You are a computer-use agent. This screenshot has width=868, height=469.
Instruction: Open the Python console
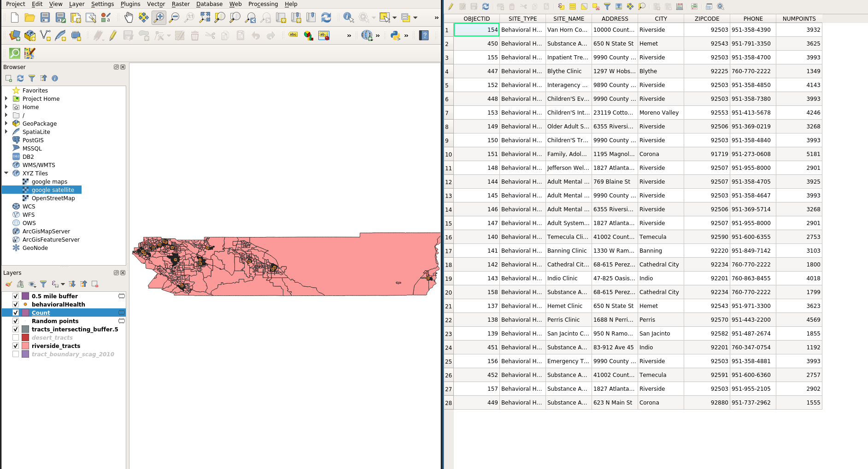click(395, 35)
